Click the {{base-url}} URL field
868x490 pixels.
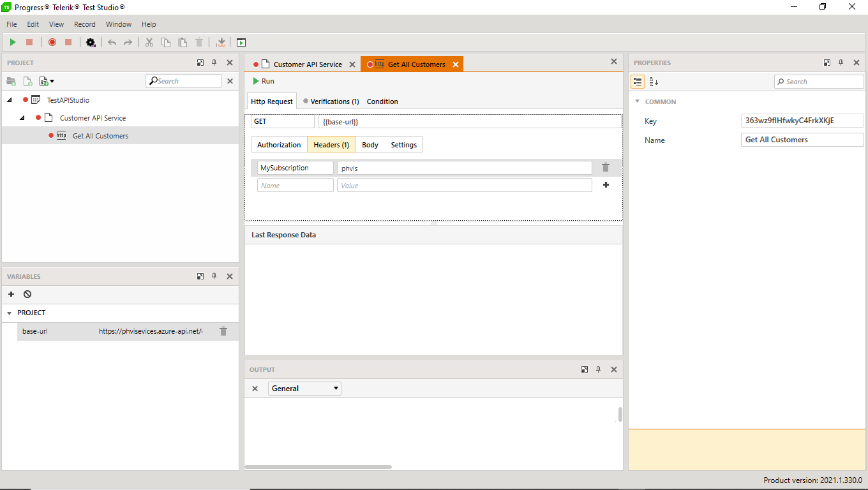point(470,121)
